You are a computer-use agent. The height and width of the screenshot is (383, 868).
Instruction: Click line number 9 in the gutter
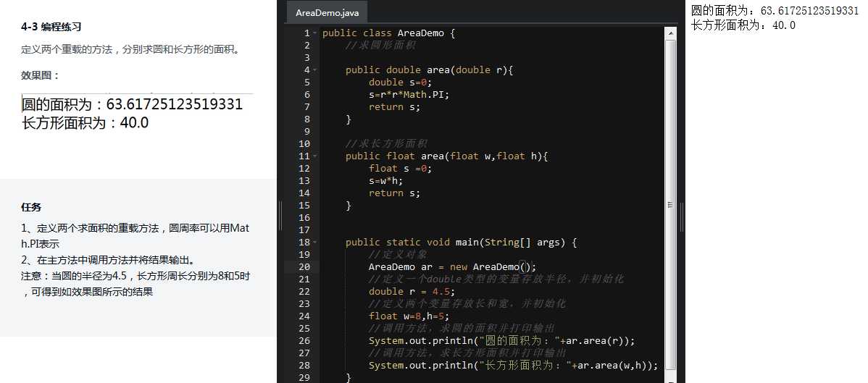point(307,132)
